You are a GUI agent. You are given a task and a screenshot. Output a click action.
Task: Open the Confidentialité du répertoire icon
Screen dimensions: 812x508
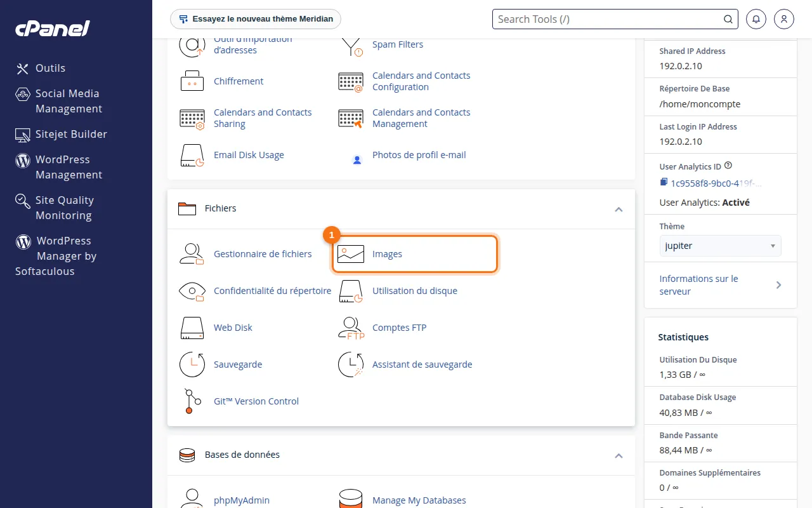[192, 291]
